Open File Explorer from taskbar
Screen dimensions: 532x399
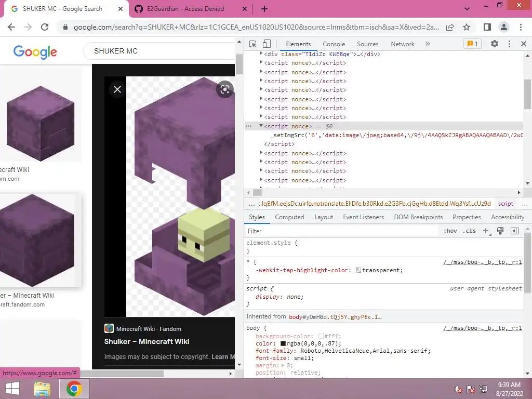42,389
